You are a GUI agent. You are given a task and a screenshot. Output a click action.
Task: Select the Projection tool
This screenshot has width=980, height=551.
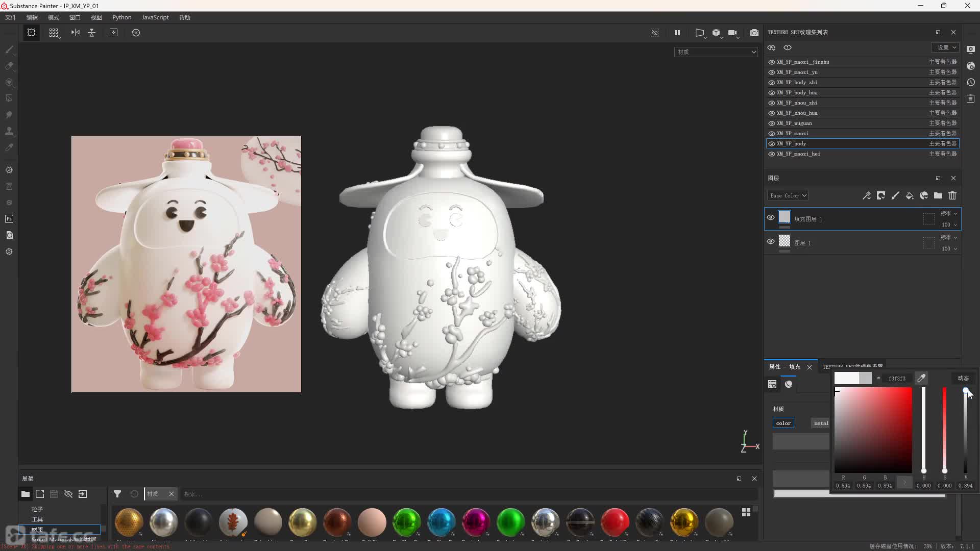tap(9, 82)
